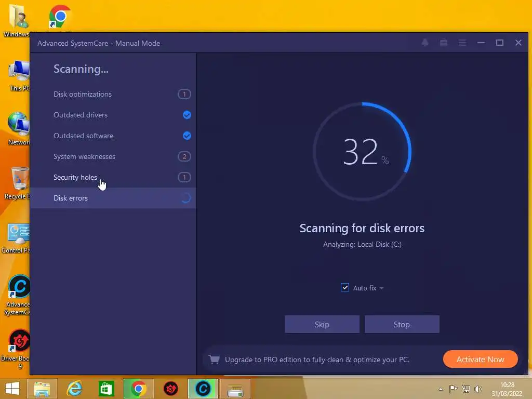Select Security holes scan item
Viewport: 532px width, 399px height.
coord(113,177)
